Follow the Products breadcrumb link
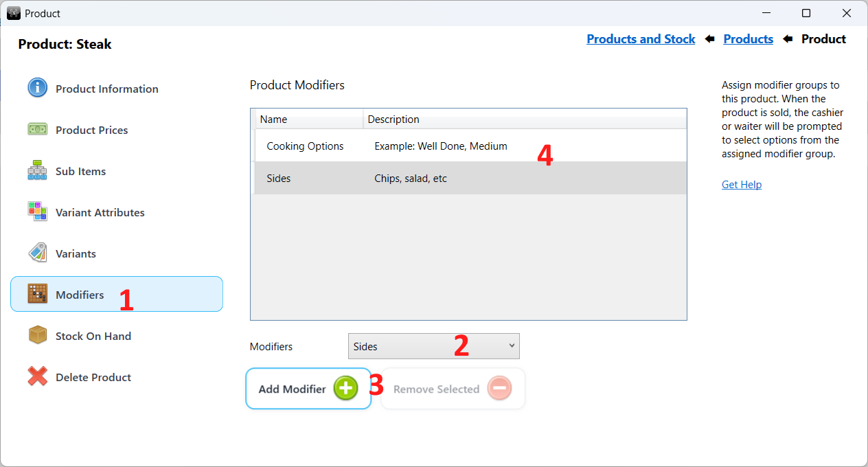The height and width of the screenshot is (467, 868). coord(749,39)
